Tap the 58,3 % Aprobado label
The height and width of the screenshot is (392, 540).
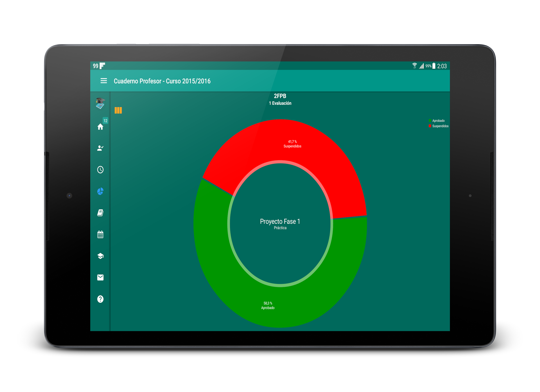tap(268, 306)
